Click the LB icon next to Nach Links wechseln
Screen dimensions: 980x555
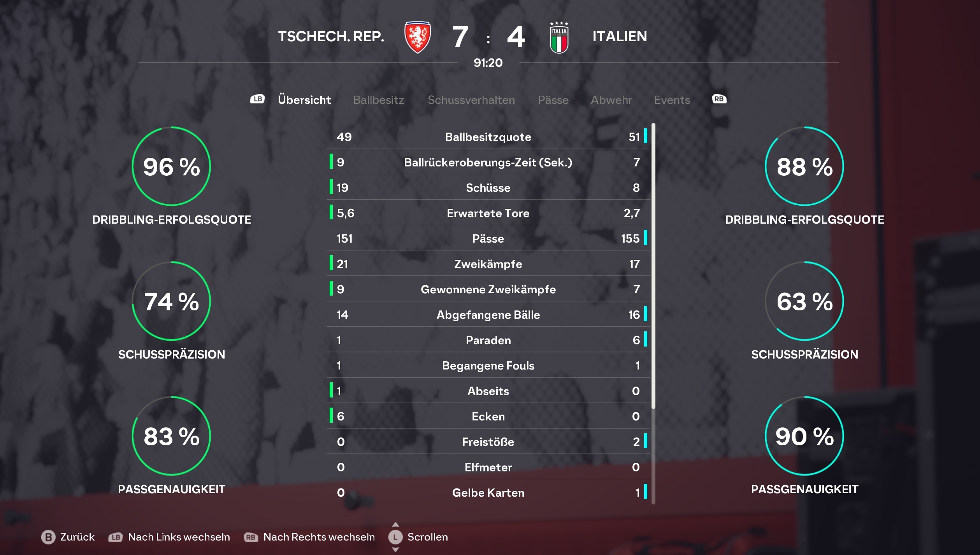[x=115, y=537]
